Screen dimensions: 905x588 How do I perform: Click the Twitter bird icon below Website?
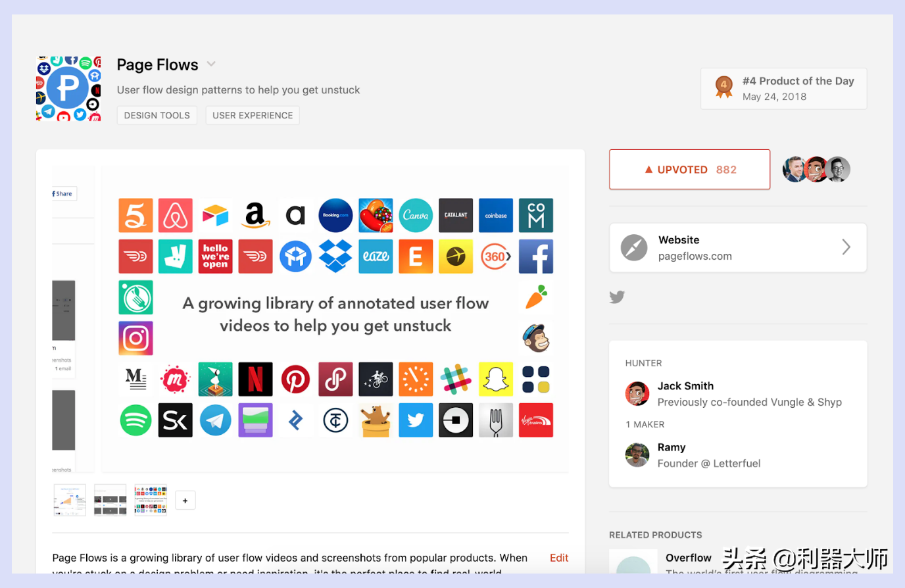click(617, 297)
